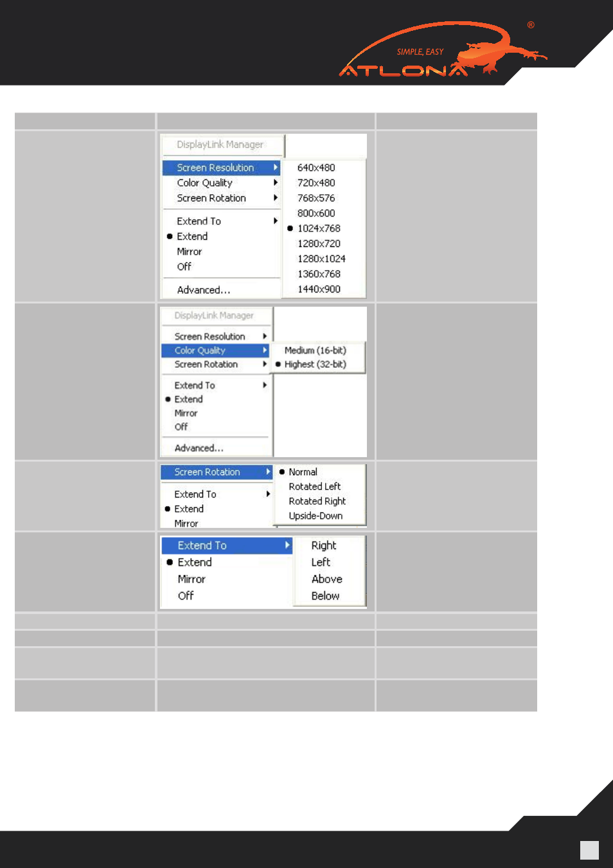
Task: Select Medium (16-bit) color quality
Action: click(x=315, y=350)
